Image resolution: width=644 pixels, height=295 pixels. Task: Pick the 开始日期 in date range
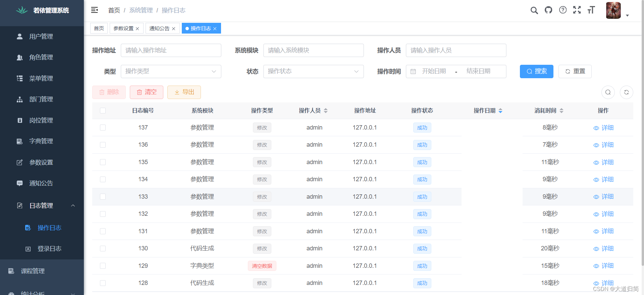434,71
